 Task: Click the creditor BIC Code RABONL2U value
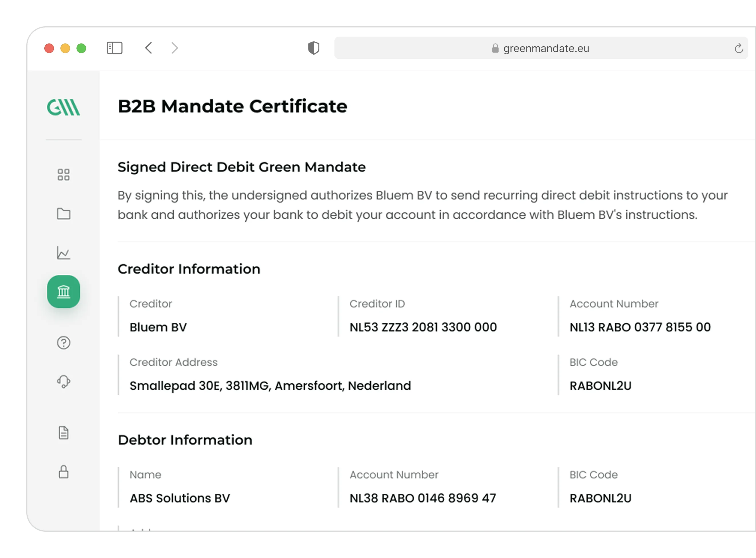pos(600,385)
